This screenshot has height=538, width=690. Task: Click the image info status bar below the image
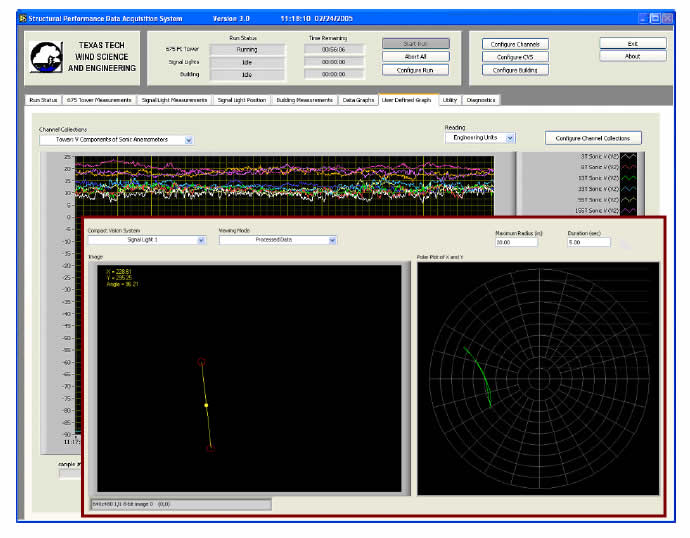point(181,504)
